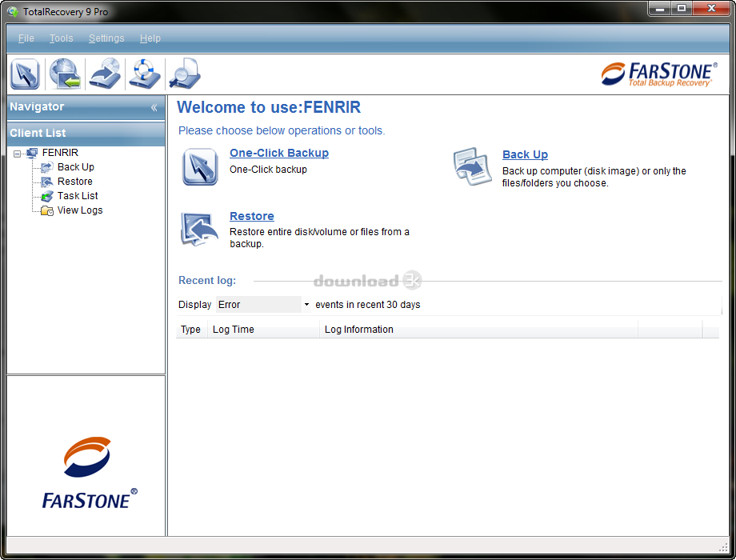Open Backup via the disk-with-arrow toolbar icon
The image size is (736, 560).
104,74
